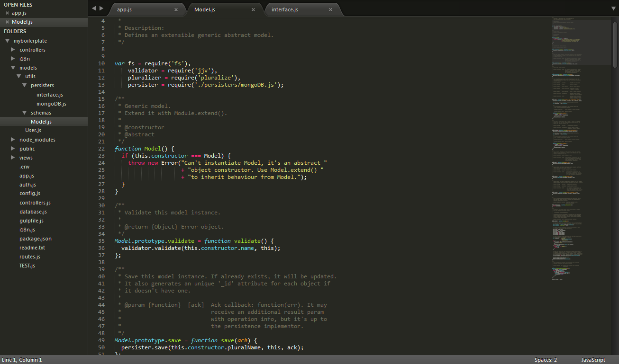Expand the controllers folder
619x364 pixels.
(13, 50)
